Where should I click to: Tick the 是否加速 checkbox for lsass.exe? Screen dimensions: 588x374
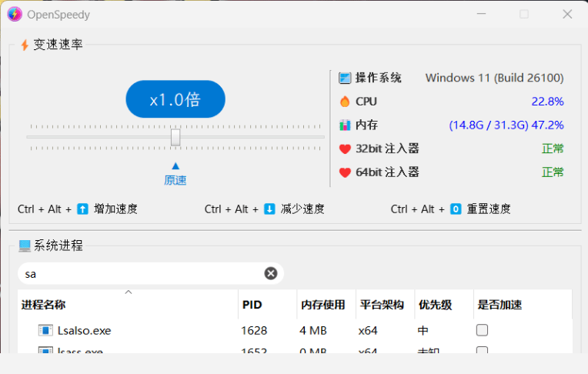pyautogui.click(x=482, y=351)
